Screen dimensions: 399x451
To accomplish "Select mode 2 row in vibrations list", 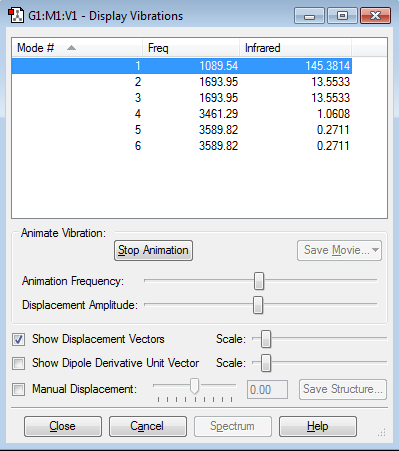I will [182, 82].
